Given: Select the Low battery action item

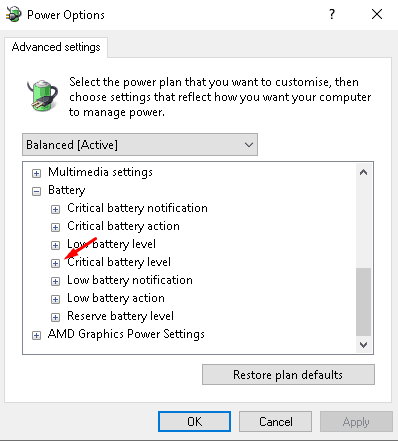Looking at the screenshot, I should [x=116, y=298].
